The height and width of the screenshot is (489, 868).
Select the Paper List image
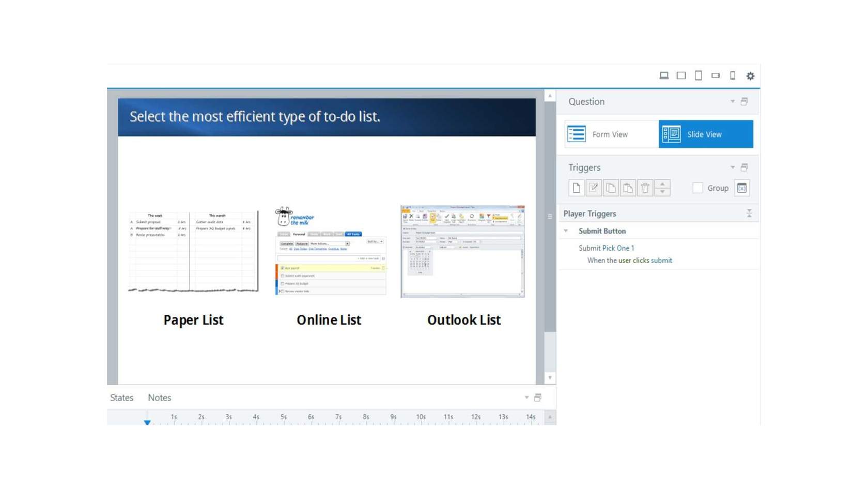193,251
